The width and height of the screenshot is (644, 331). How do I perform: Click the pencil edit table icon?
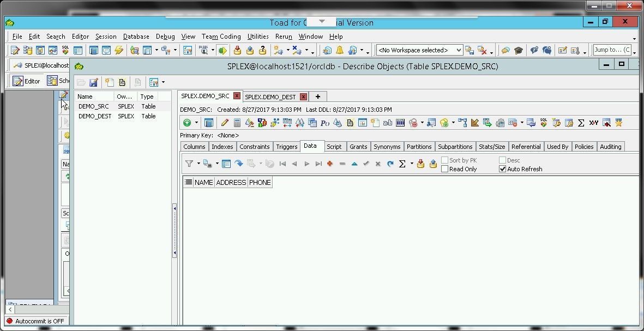pos(224,122)
